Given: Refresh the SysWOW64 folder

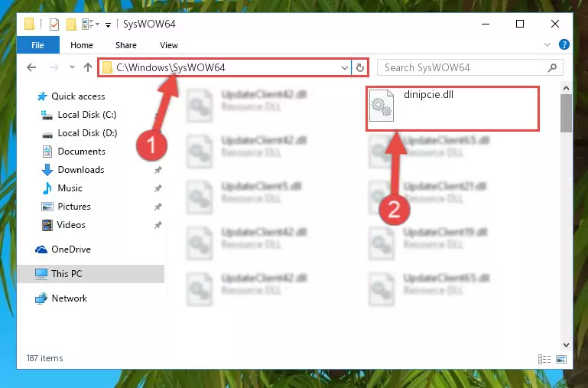Looking at the screenshot, I should [x=359, y=68].
